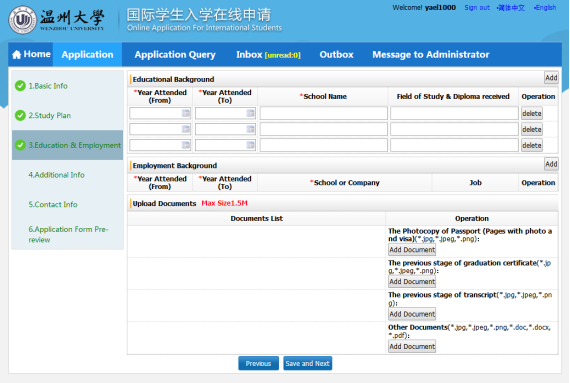Open calendar icon in third row Year To

click(x=250, y=145)
